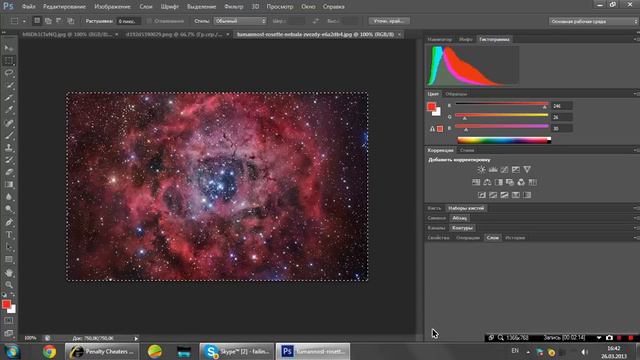Open the tool preset picker arrow
The image size is (640, 360).
point(24,21)
